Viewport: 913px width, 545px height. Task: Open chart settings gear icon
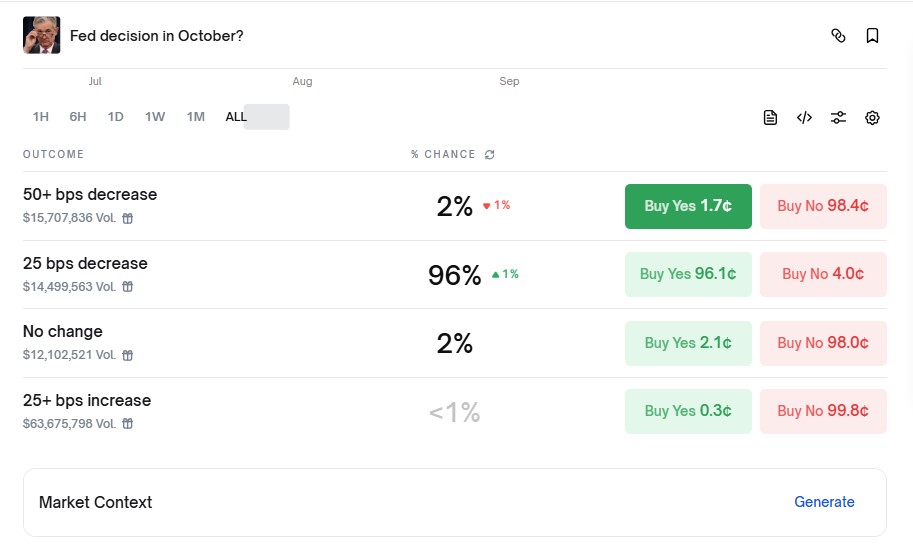click(x=872, y=118)
